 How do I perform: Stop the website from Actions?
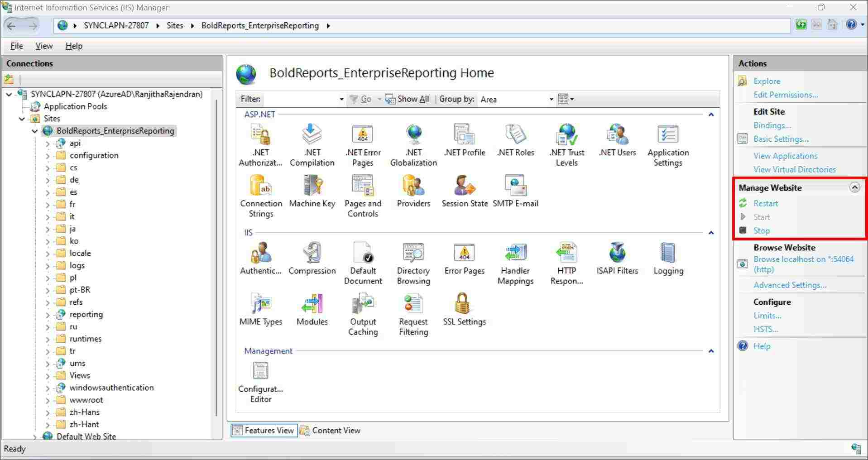point(761,230)
